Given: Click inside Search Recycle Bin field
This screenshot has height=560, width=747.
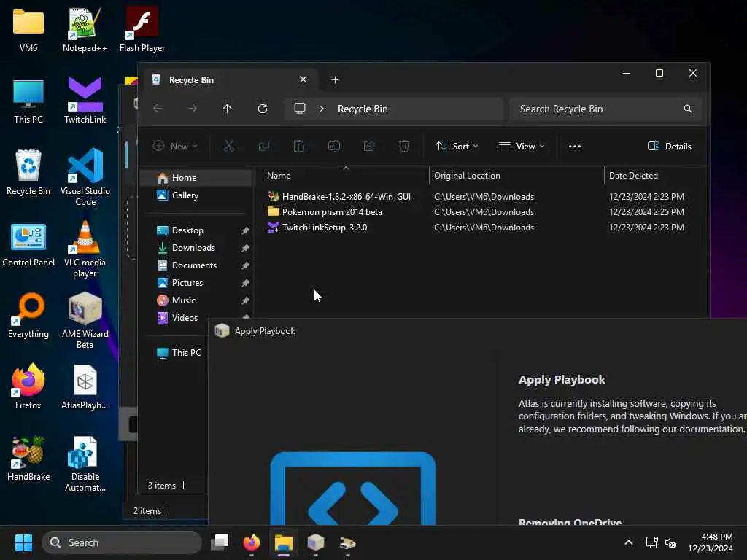Looking at the screenshot, I should pos(605,109).
